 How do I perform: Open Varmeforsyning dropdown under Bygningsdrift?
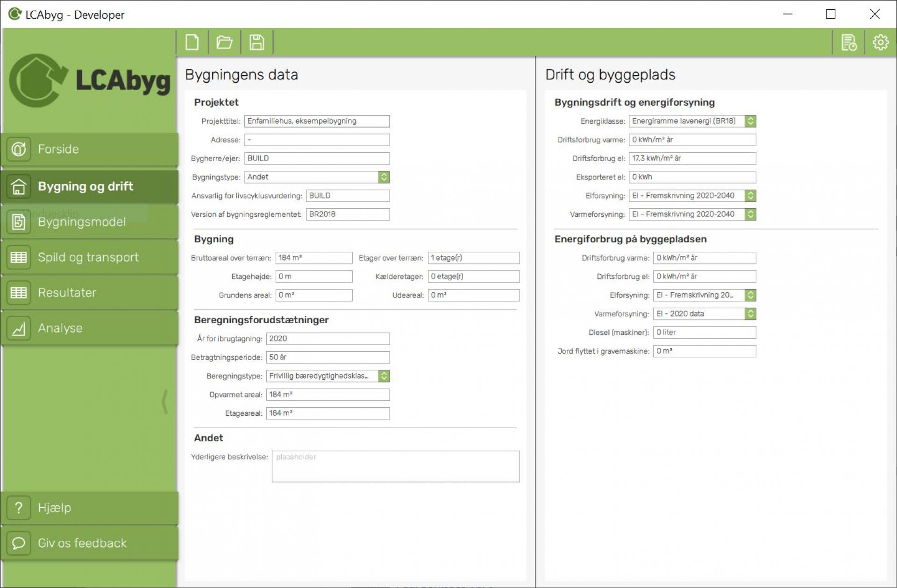point(750,214)
